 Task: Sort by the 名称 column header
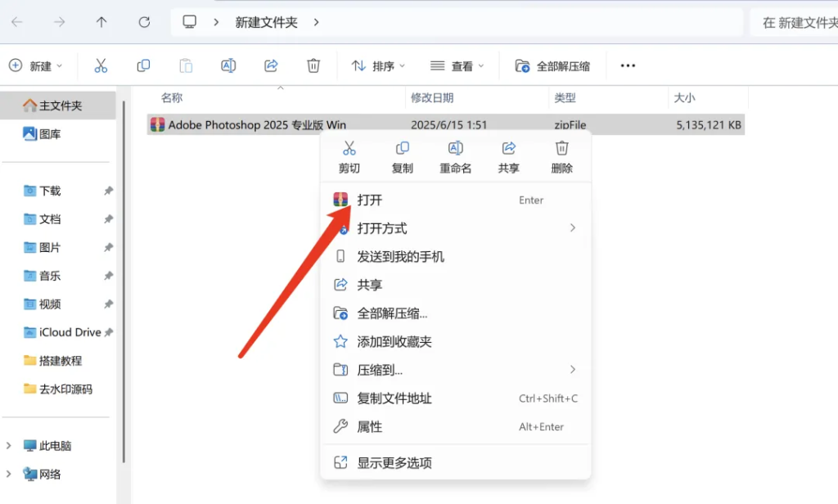tap(172, 98)
